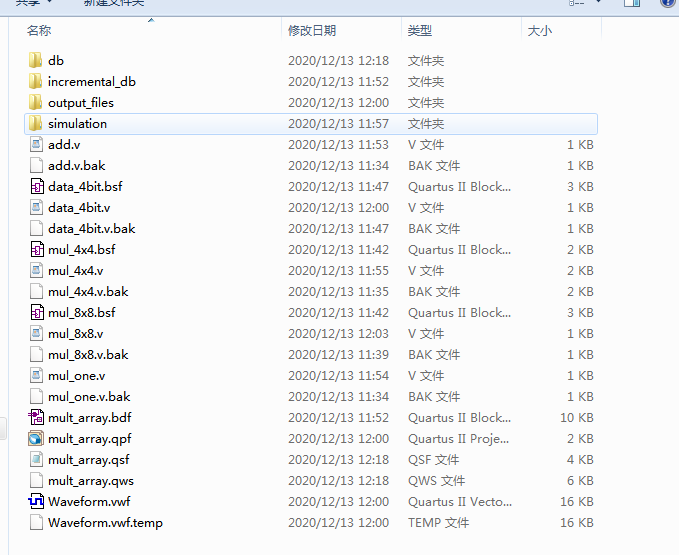This screenshot has width=679, height=555.
Task: Click the mult_array.qpf project file icon
Action: [x=36, y=438]
